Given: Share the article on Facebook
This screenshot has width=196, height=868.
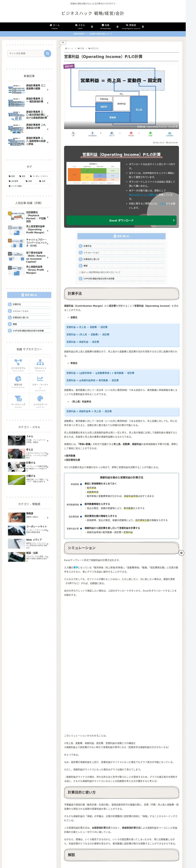Looking at the screenshot, I should pos(92,134).
